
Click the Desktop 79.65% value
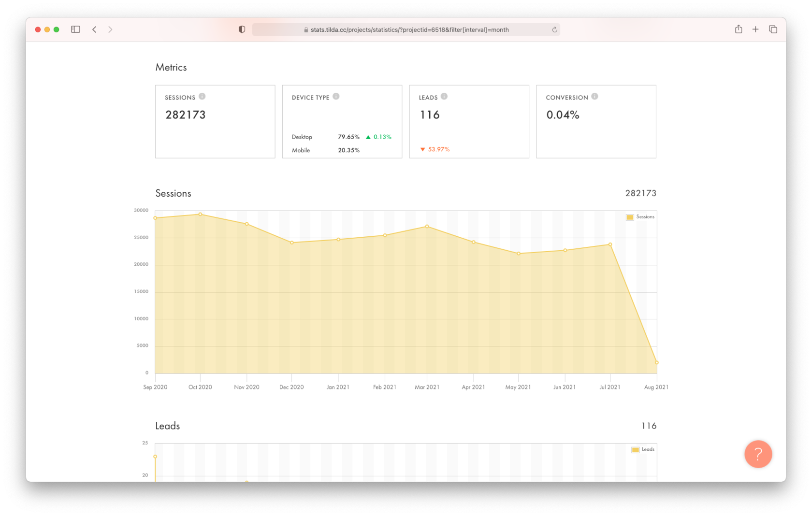click(x=348, y=137)
